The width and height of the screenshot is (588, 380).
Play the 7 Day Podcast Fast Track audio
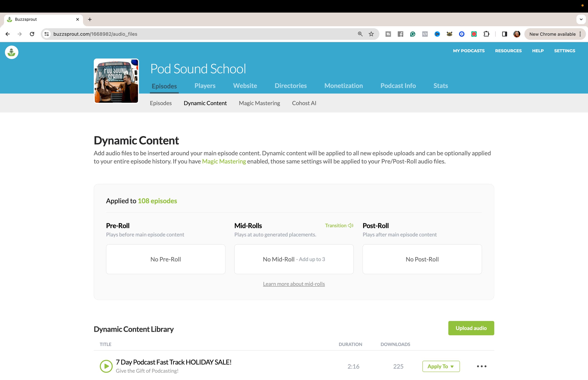click(106, 366)
